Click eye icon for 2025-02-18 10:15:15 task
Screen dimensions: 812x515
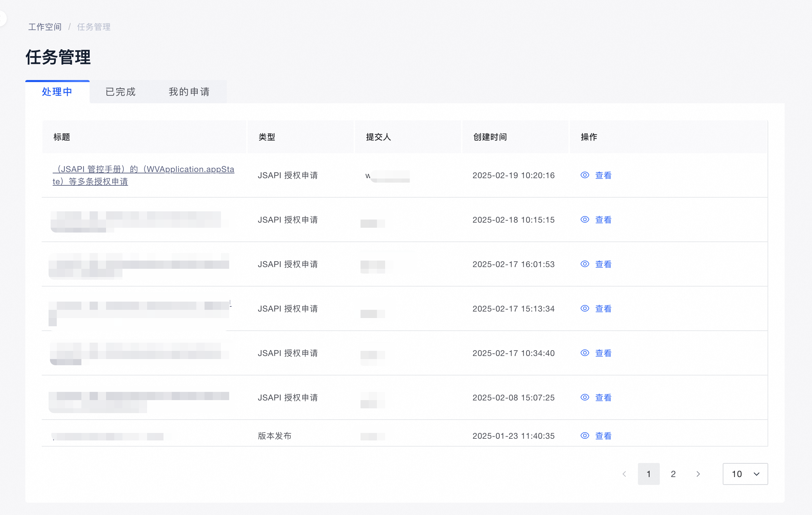coord(585,220)
